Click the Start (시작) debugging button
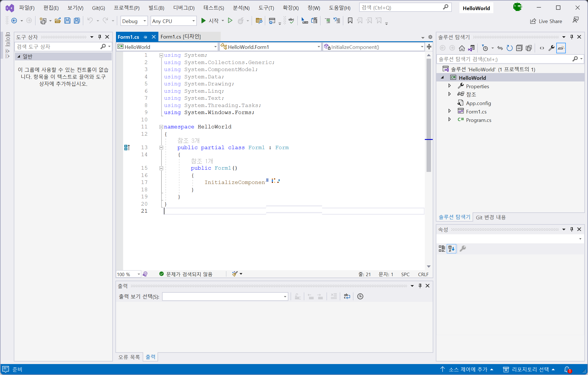Image resolution: width=588 pixels, height=375 pixels. coord(210,21)
